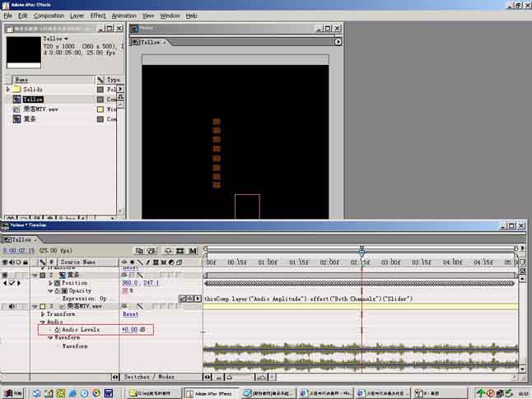Collapse the Audio group twirl arrow
The image size is (532, 399).
coord(43,322)
